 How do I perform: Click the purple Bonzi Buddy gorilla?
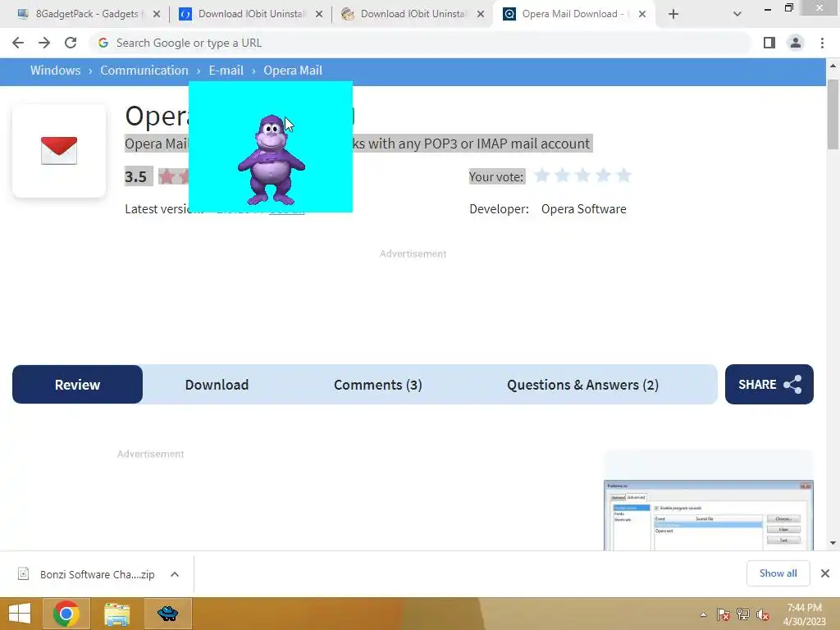click(x=271, y=160)
